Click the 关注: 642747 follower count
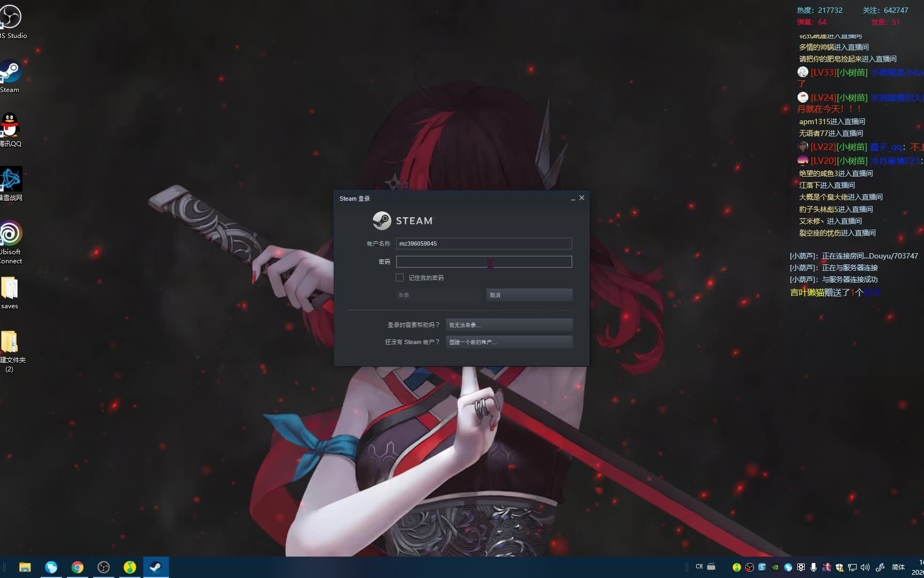 coord(885,10)
